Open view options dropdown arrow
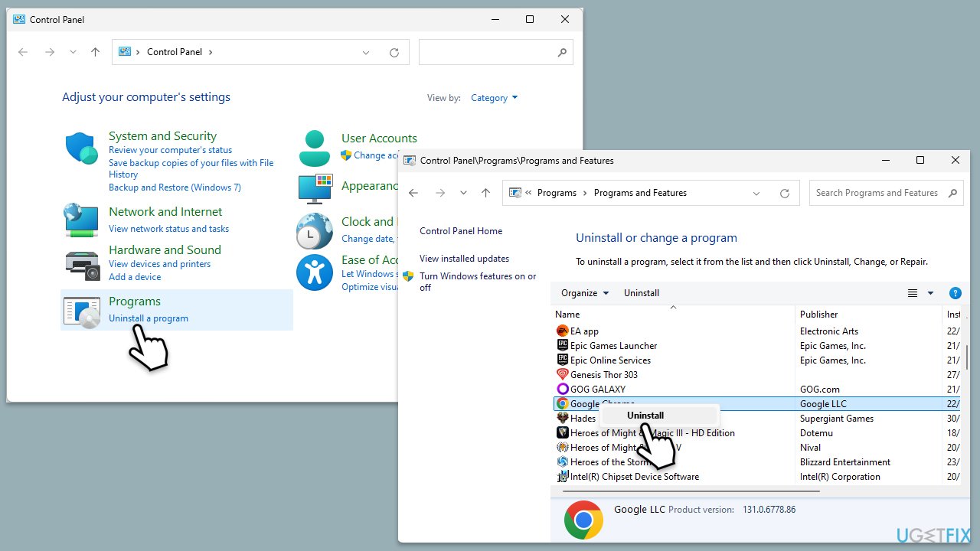This screenshot has height=551, width=980. tap(930, 293)
